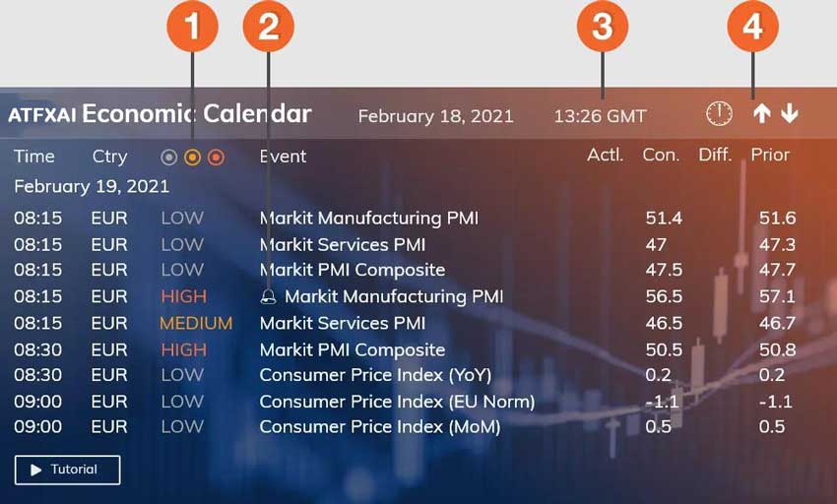837x504 pixels.
Task: Click the play icon on the Tutorial button
Action: (x=36, y=471)
